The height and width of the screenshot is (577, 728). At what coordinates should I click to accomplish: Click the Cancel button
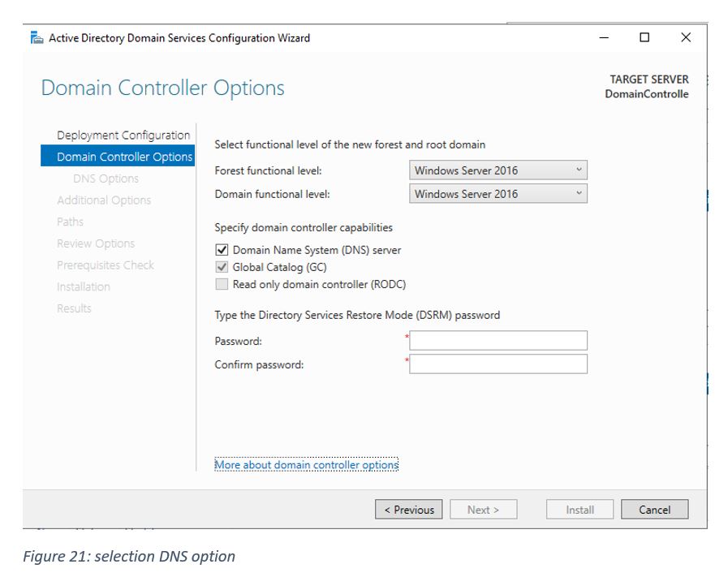(x=654, y=510)
